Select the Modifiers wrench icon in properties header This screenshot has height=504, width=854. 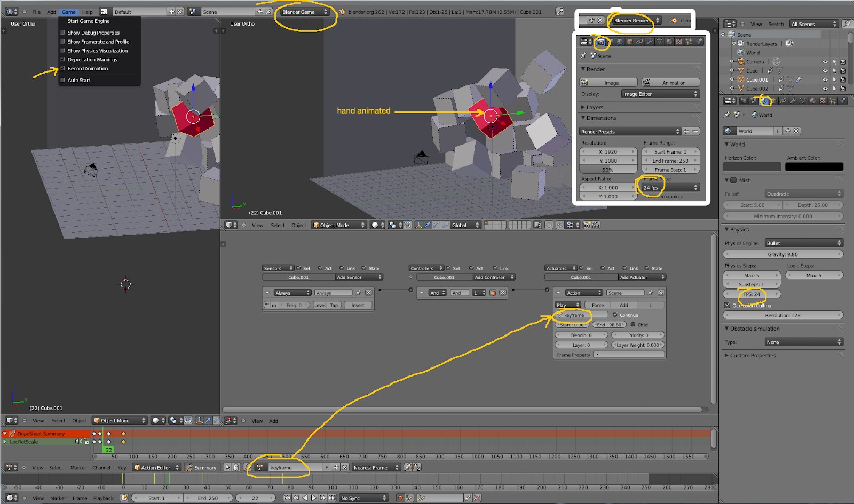pyautogui.click(x=794, y=101)
